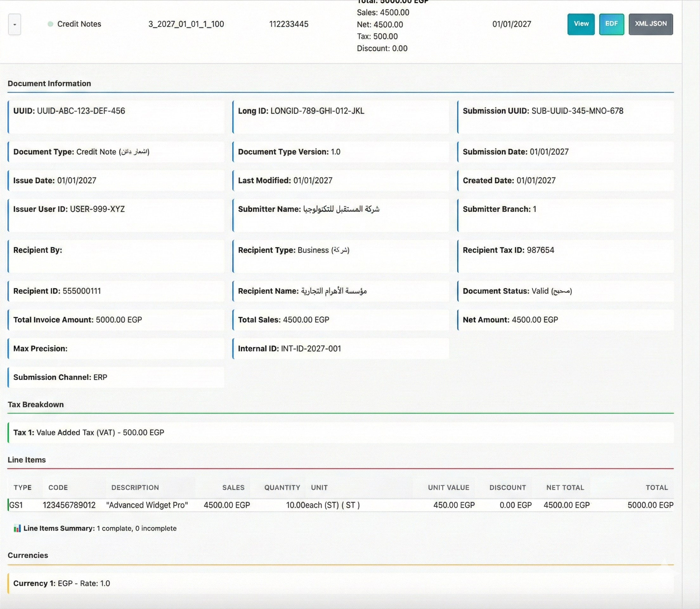
Task: Expand the Document Information section header
Action: (x=49, y=83)
